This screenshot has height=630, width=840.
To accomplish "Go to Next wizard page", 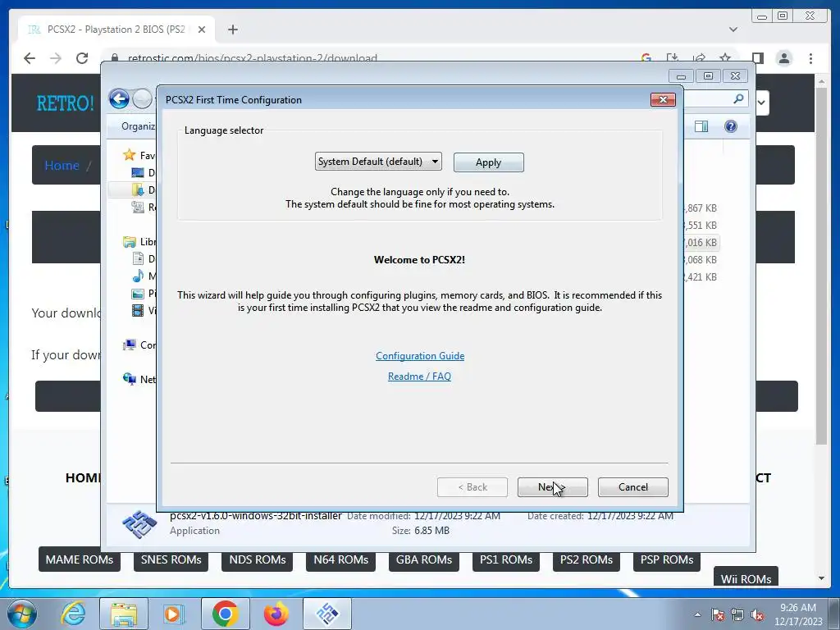I will pyautogui.click(x=552, y=487).
